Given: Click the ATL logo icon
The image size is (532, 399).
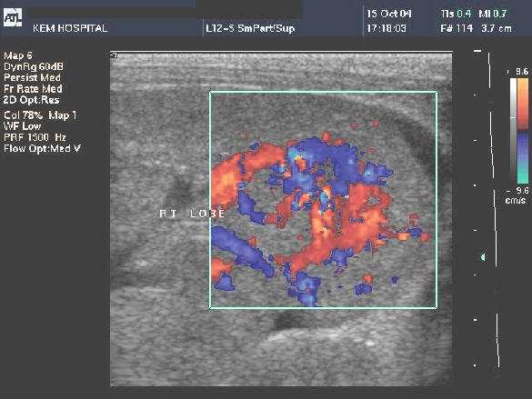Looking at the screenshot, I should [x=13, y=17].
